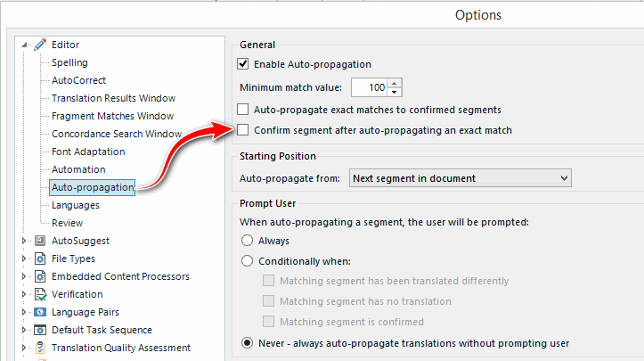Viewport: 644px width, 361px height.
Task: Collapse the Editor tree node
Action: pyautogui.click(x=24, y=45)
